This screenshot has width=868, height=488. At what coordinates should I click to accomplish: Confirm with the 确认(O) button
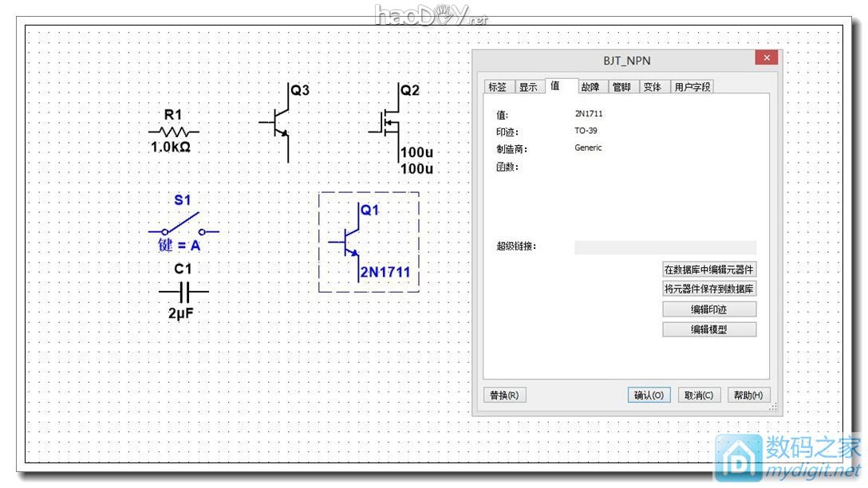tap(649, 395)
